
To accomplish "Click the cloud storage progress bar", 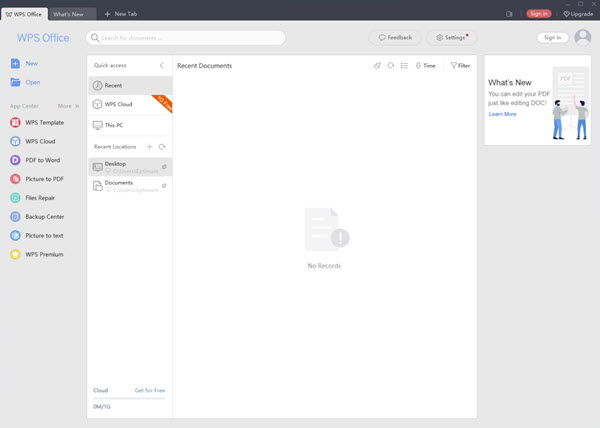I will [x=129, y=399].
